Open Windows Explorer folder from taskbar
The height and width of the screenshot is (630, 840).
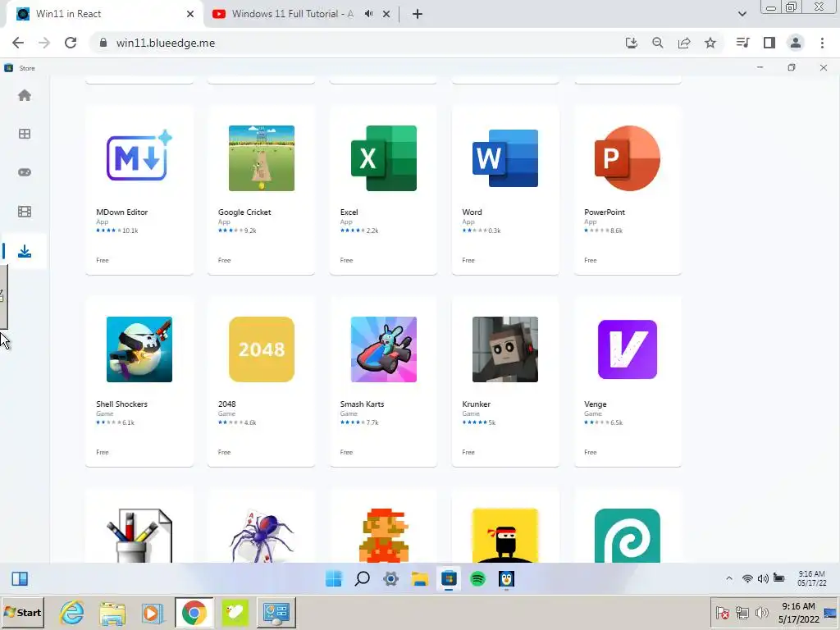click(112, 612)
